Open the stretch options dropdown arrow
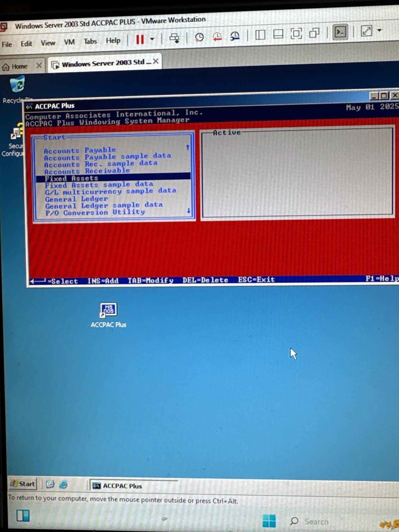This screenshot has height=532, width=399. 379,30
